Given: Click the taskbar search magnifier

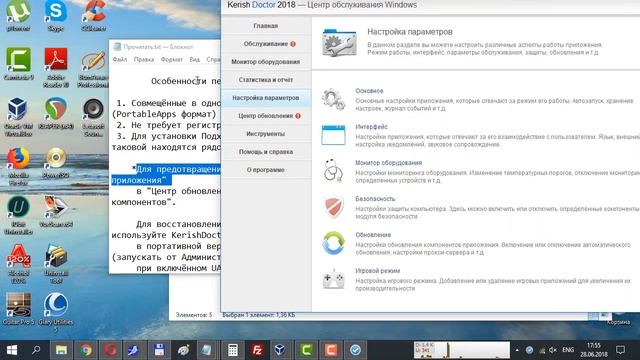Looking at the screenshot, I should pos(36,350).
